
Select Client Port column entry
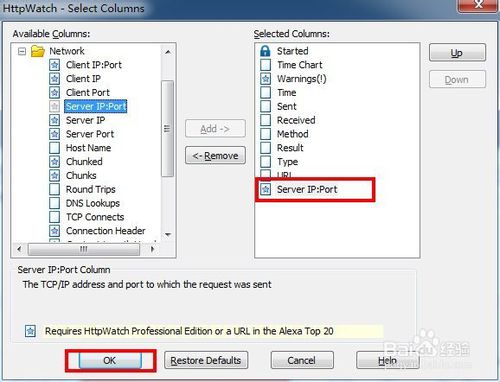click(x=88, y=92)
